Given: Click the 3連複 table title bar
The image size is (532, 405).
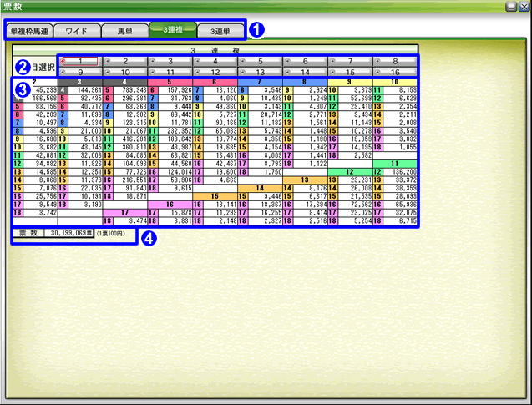Looking at the screenshot, I should click(x=215, y=50).
